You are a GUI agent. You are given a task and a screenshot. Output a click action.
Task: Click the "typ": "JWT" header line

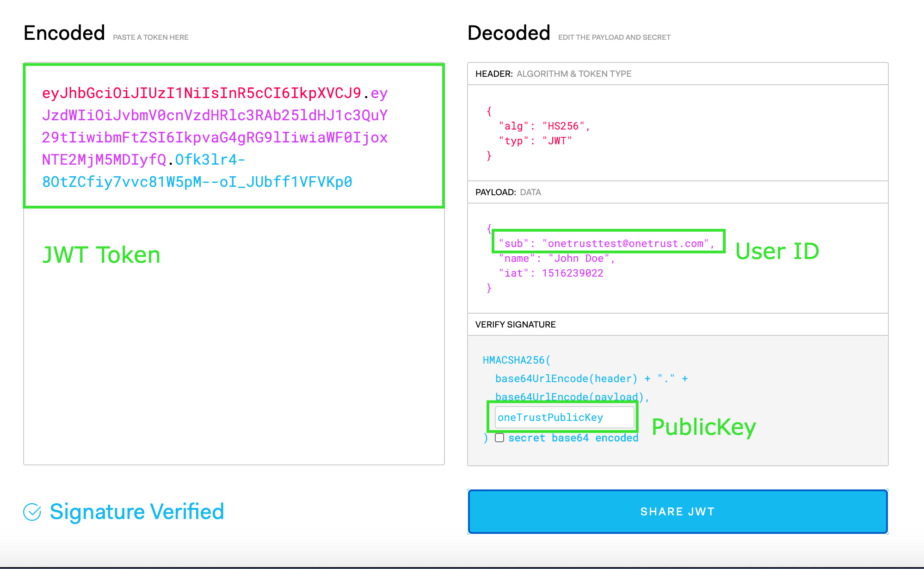(x=535, y=141)
